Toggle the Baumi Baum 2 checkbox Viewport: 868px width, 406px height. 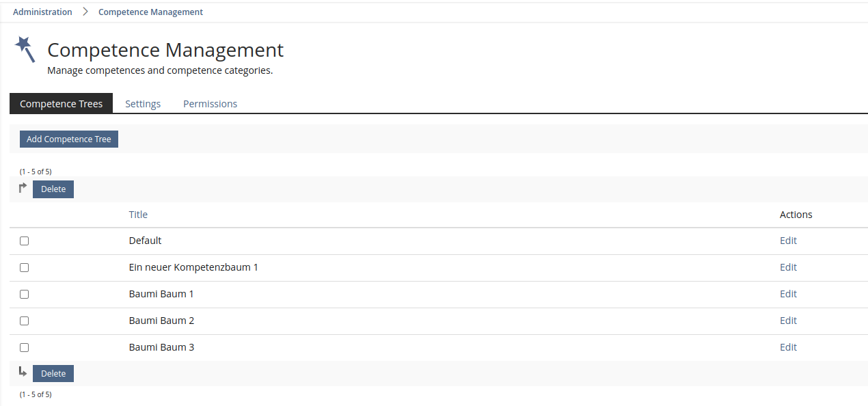point(25,321)
